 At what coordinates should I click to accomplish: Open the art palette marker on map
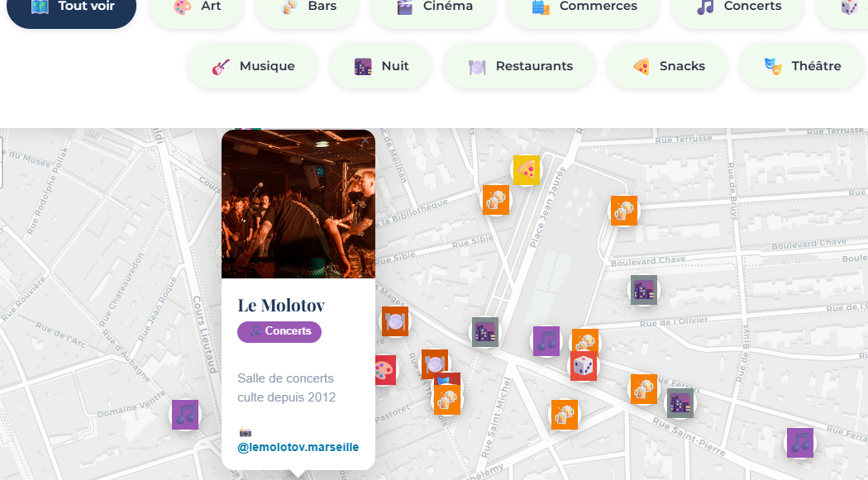(x=385, y=370)
